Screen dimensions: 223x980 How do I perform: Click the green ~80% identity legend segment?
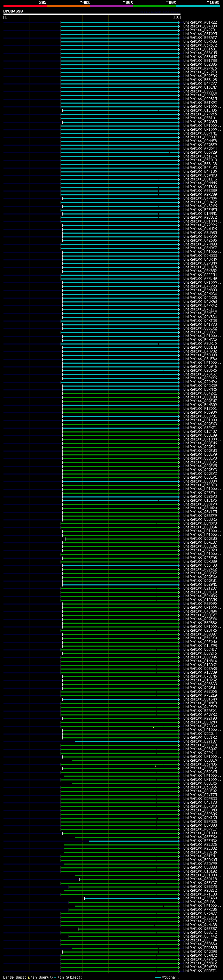(155, 6)
